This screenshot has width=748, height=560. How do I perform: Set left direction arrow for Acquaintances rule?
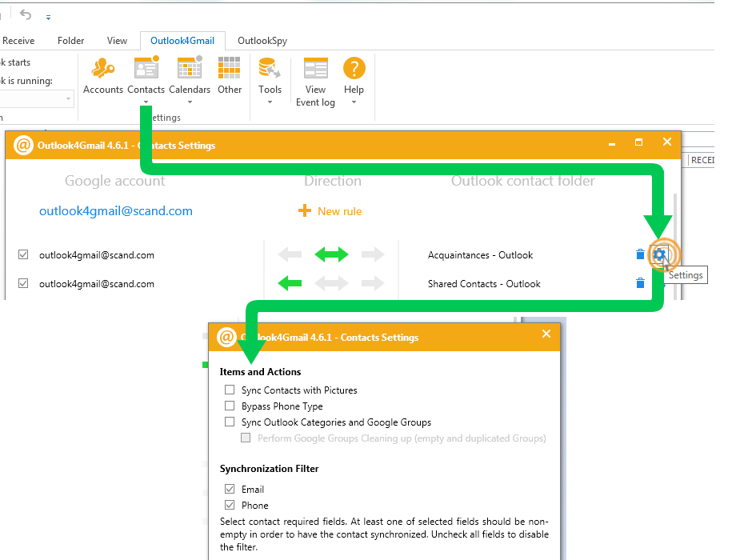(290, 254)
